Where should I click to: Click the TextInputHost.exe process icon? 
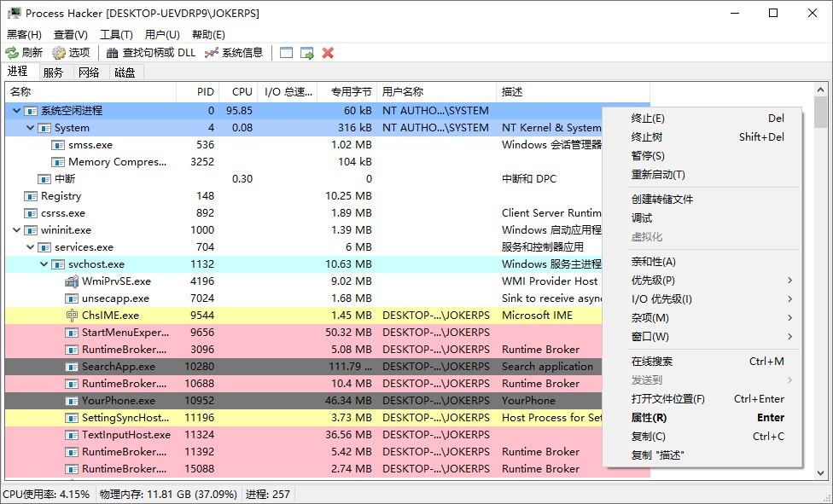71,434
